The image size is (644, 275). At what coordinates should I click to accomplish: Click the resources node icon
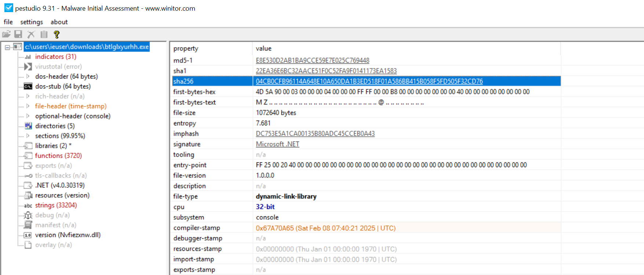28,195
